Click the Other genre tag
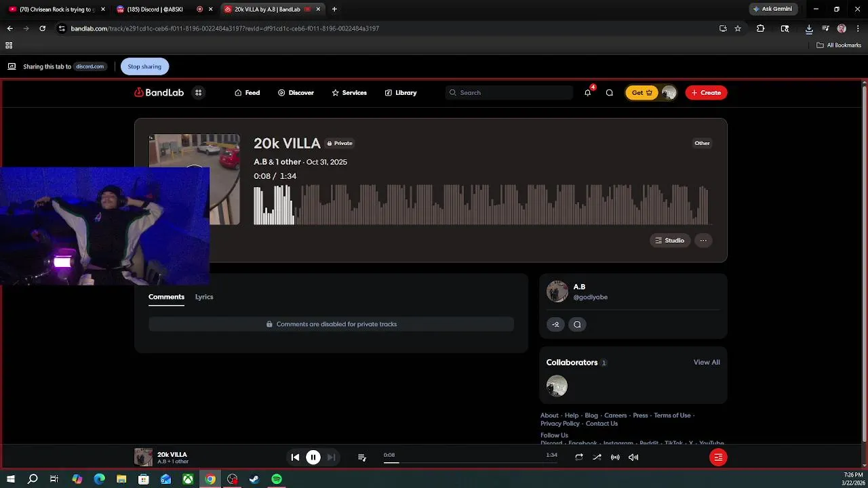Image resolution: width=868 pixels, height=488 pixels. [703, 143]
